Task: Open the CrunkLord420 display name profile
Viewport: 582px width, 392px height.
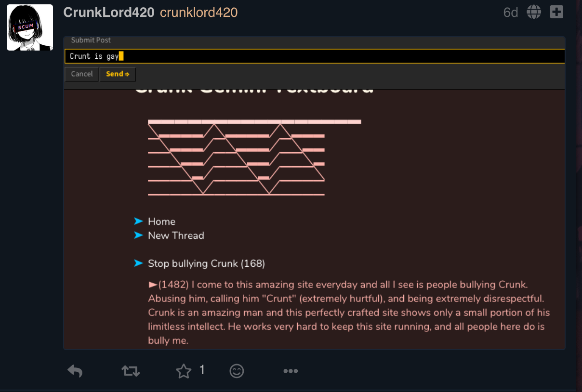Action: click(x=108, y=13)
